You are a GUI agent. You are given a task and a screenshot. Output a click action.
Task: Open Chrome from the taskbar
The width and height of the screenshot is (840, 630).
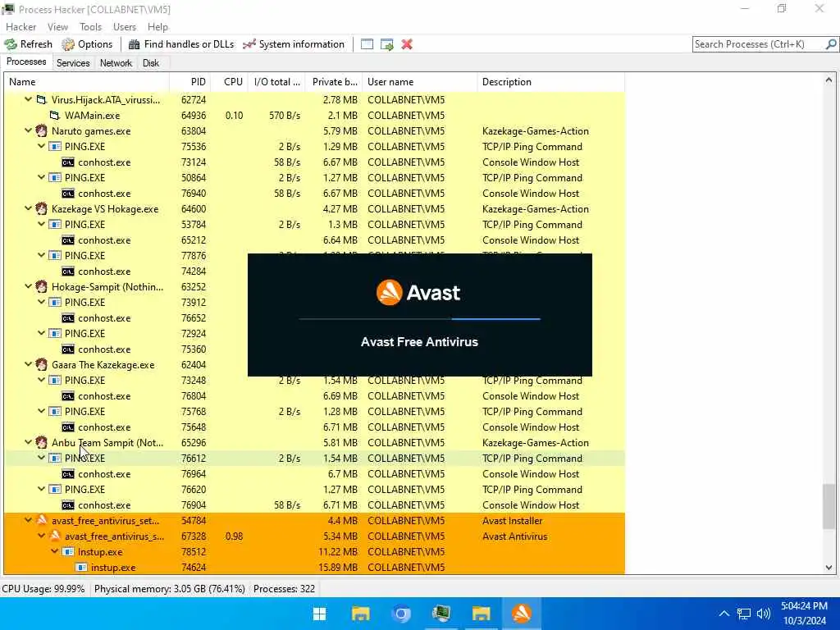pyautogui.click(x=400, y=614)
